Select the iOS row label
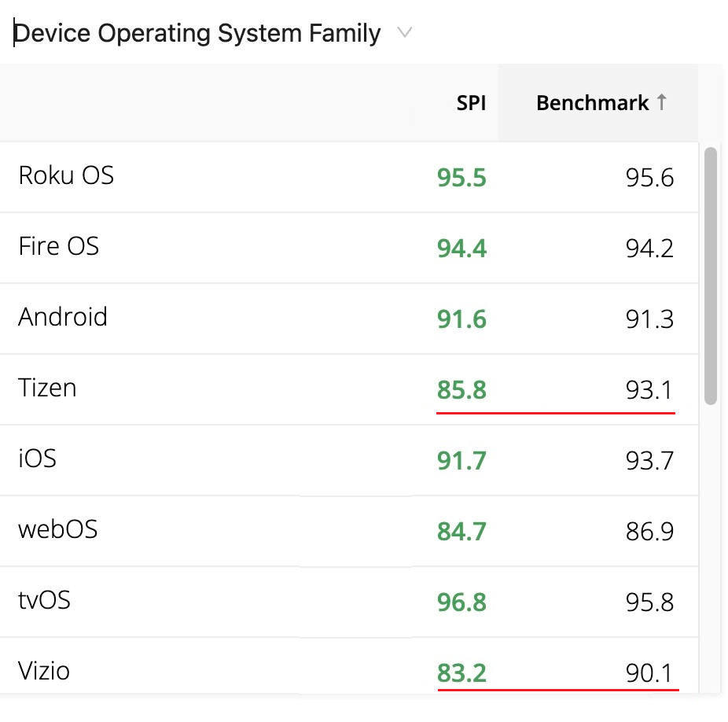Screen dimensions: 728x722 (38, 459)
